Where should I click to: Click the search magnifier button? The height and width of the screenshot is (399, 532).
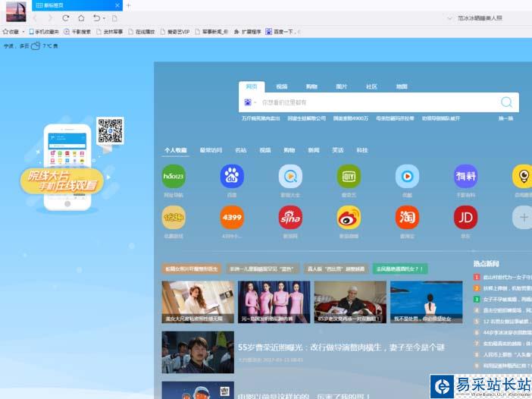(506, 102)
